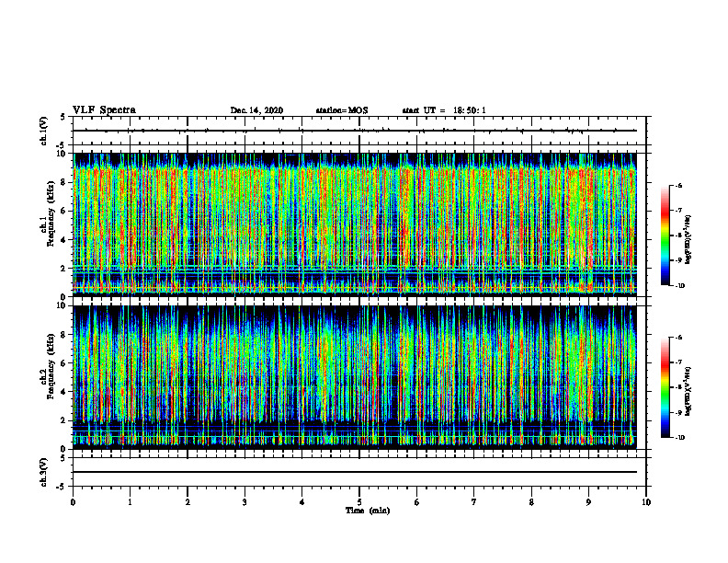
Task: Click the 6 kHz tick label on the ch.2 axis
Action: click(x=64, y=363)
